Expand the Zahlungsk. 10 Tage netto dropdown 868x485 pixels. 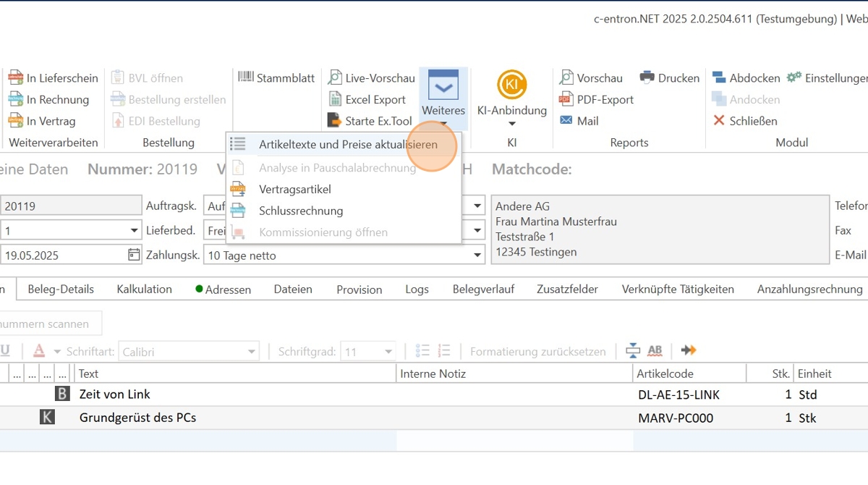click(x=477, y=255)
